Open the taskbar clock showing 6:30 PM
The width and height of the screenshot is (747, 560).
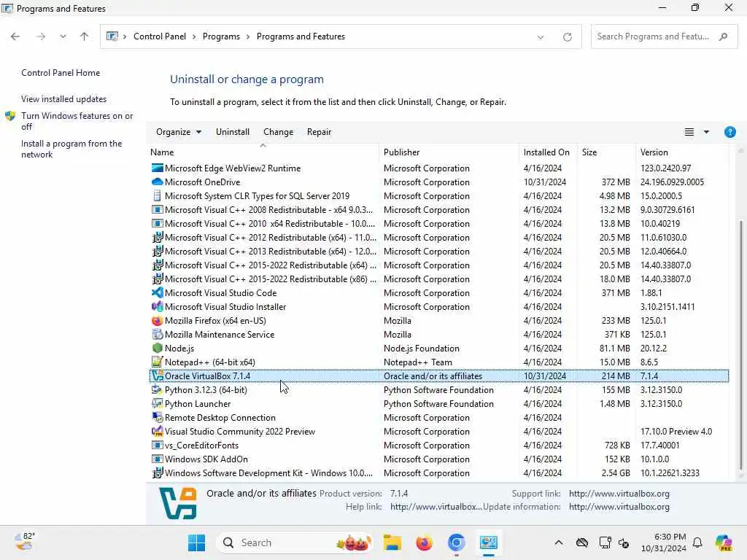[664, 542]
